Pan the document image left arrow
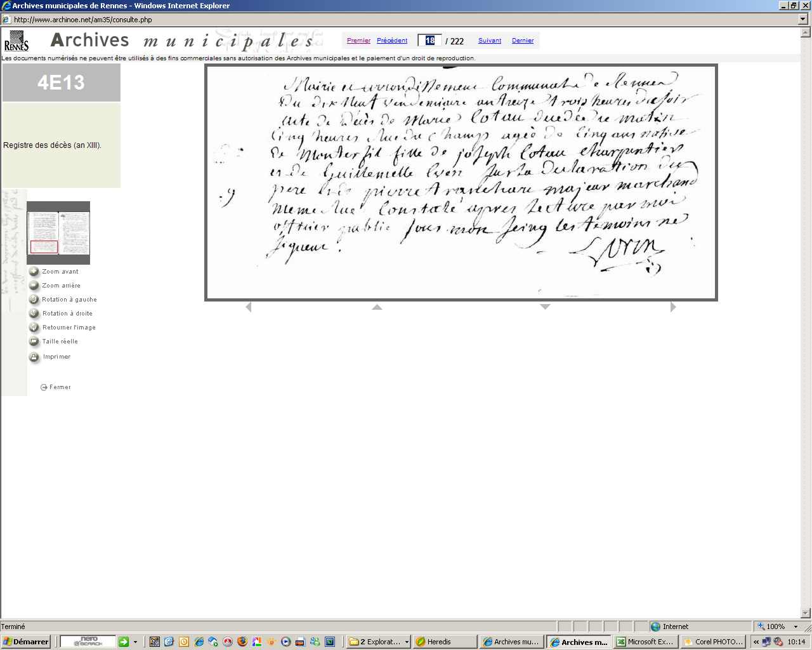This screenshot has height=650, width=812. [248, 307]
